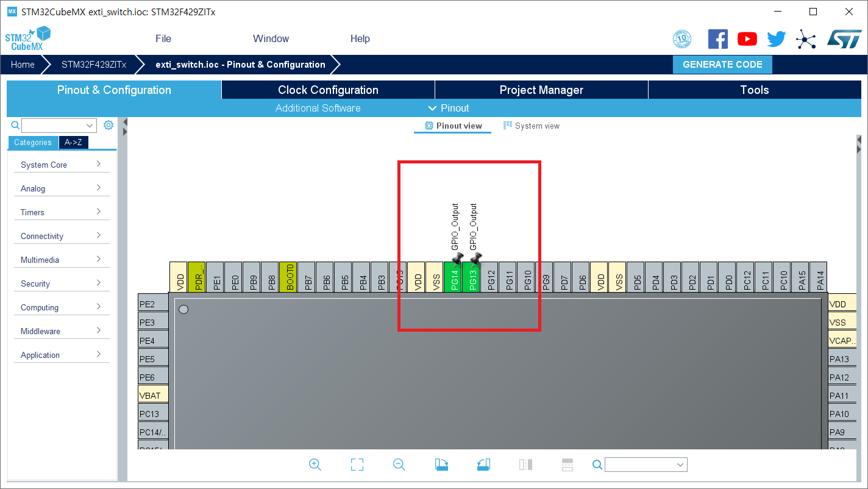Open the category settings gear icon

108,125
